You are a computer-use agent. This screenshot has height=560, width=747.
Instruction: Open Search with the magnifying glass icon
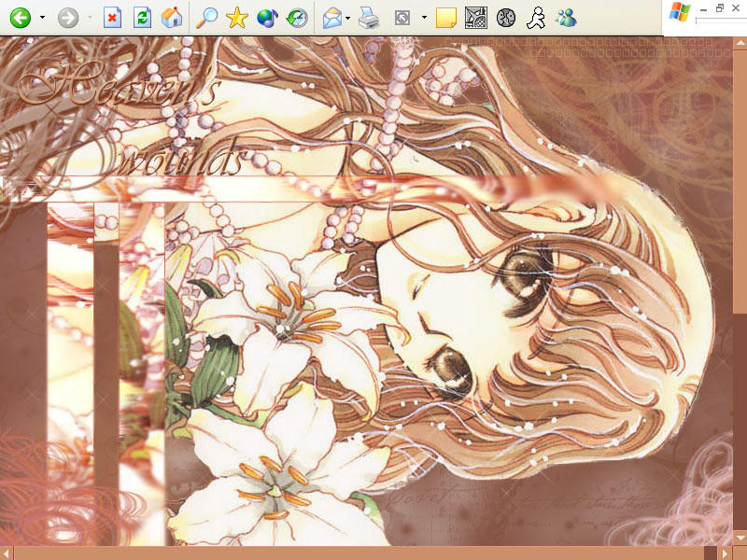pyautogui.click(x=206, y=18)
